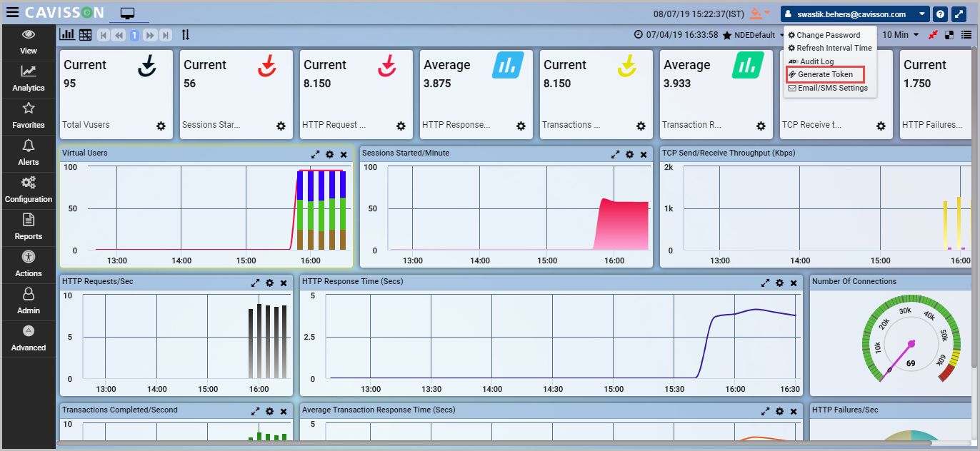980x451 pixels.
Task: Open the Analytics section in sidebar
Action: pyautogui.click(x=29, y=78)
